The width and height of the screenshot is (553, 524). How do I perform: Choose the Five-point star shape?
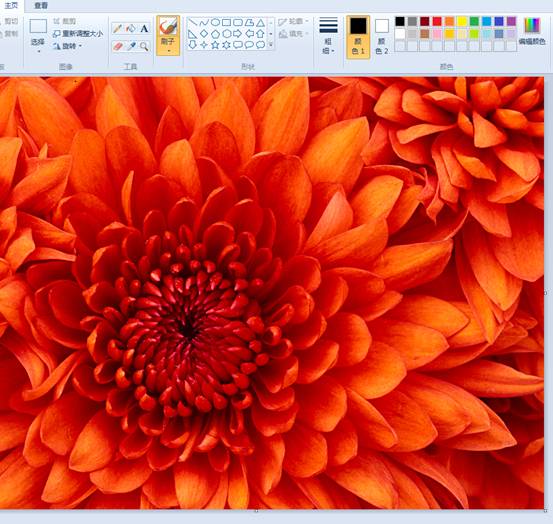[215, 45]
